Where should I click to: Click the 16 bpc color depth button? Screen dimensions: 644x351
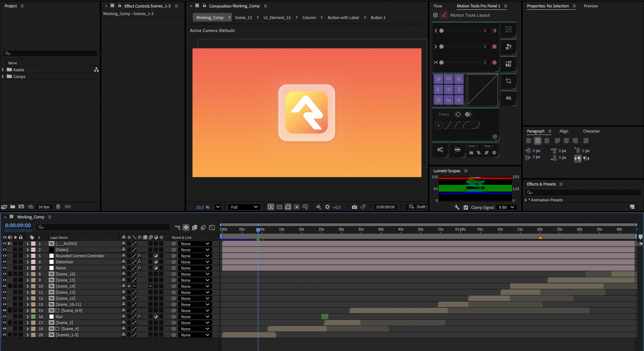point(44,207)
